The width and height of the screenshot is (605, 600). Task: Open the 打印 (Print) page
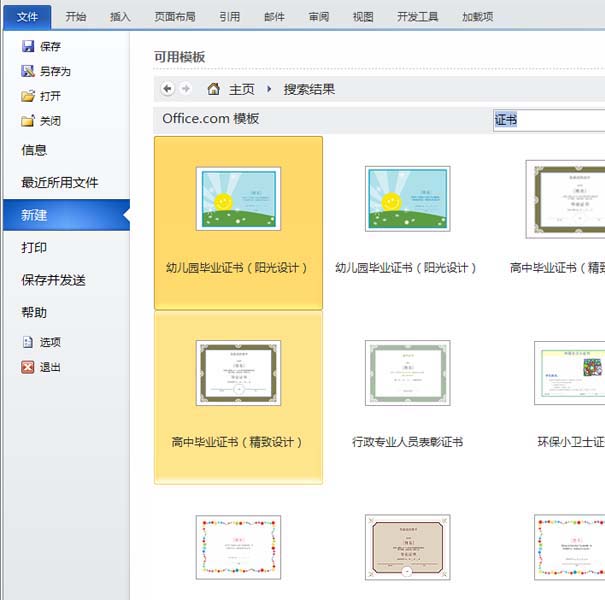coord(35,247)
